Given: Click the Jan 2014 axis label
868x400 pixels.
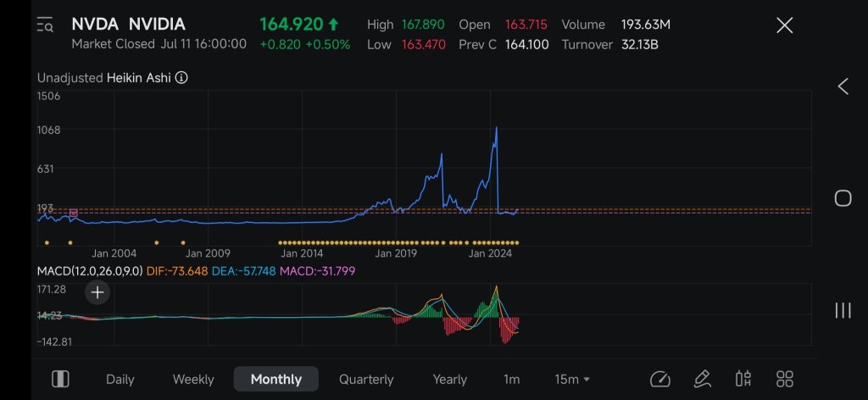Looking at the screenshot, I should point(302,254).
